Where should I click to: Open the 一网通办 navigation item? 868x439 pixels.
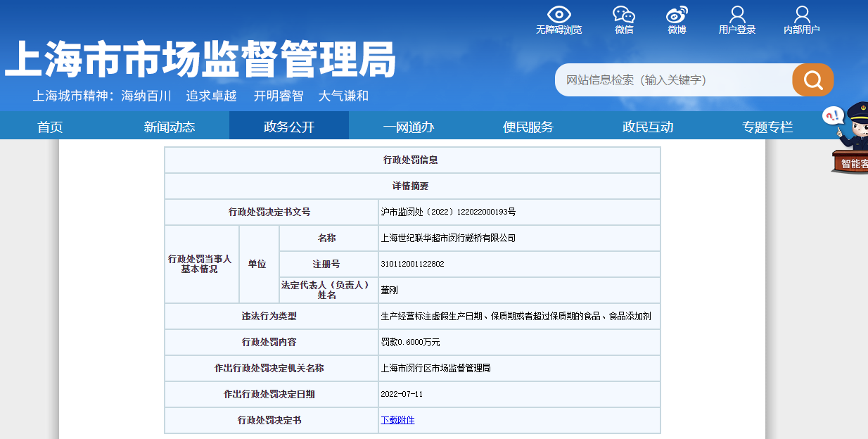point(409,127)
